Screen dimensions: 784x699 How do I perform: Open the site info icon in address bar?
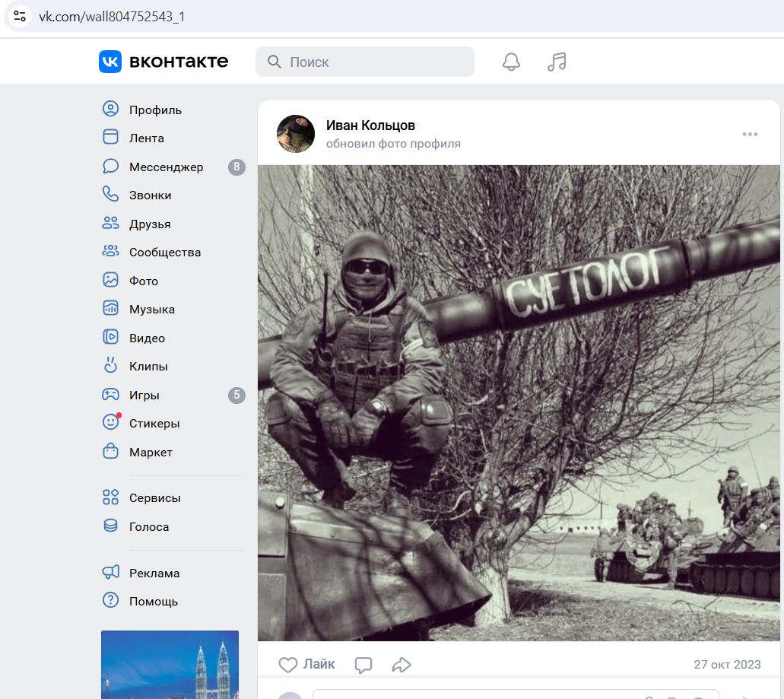(20, 16)
